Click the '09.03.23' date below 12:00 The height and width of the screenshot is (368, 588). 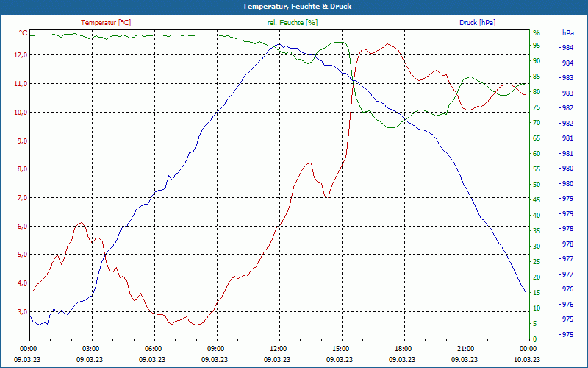(277, 359)
